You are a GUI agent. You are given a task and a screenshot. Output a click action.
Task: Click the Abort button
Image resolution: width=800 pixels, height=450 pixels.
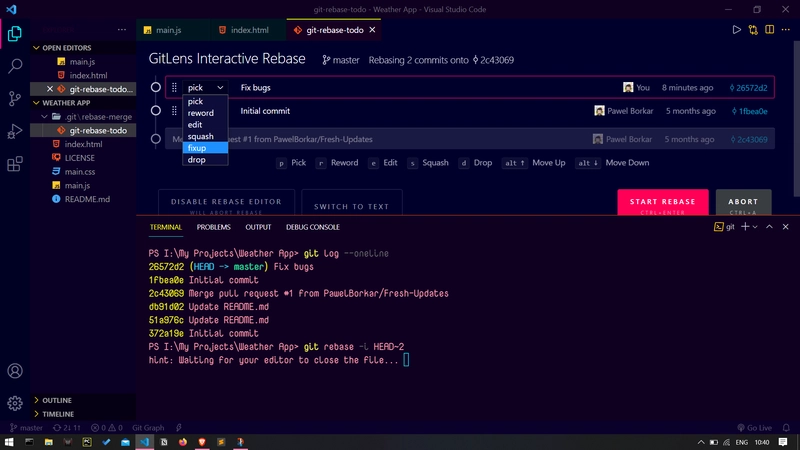coord(743,202)
